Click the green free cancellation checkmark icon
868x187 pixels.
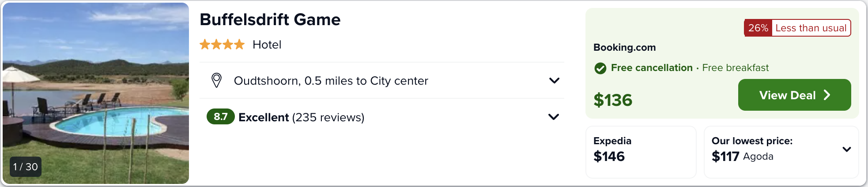600,68
